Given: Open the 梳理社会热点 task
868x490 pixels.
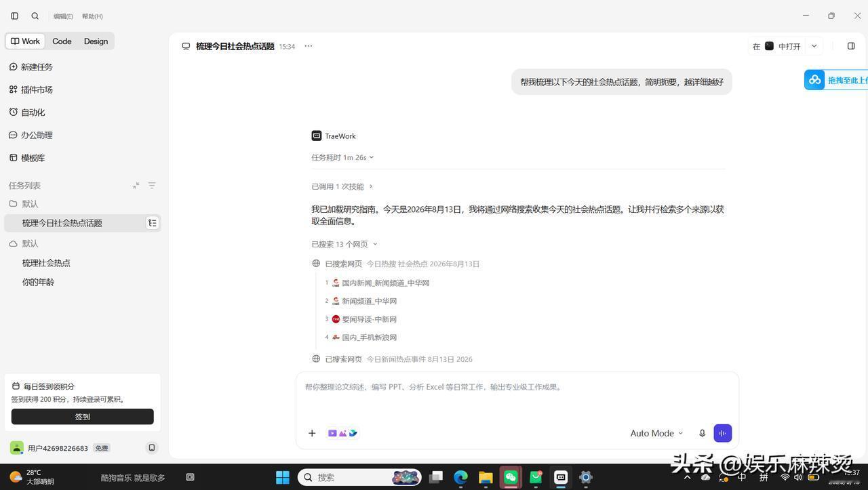Looking at the screenshot, I should pyautogui.click(x=46, y=263).
